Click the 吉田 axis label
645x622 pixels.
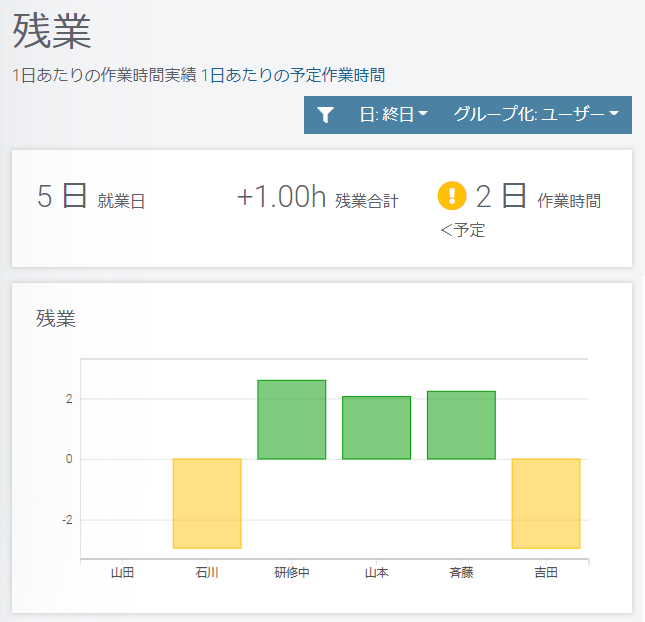click(546, 572)
